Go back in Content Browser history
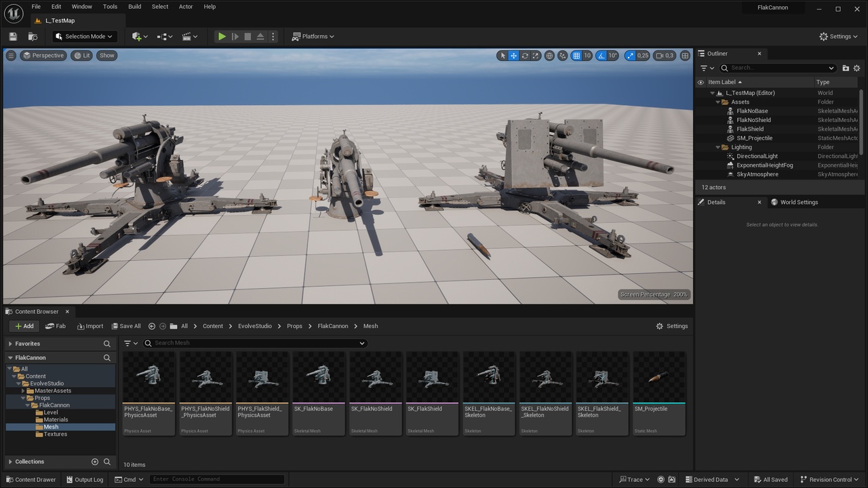This screenshot has height=488, width=868. (152, 326)
